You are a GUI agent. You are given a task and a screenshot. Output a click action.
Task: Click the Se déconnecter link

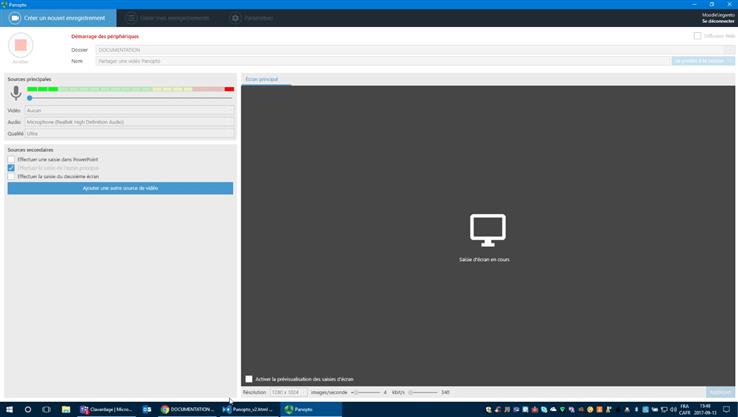coord(718,21)
